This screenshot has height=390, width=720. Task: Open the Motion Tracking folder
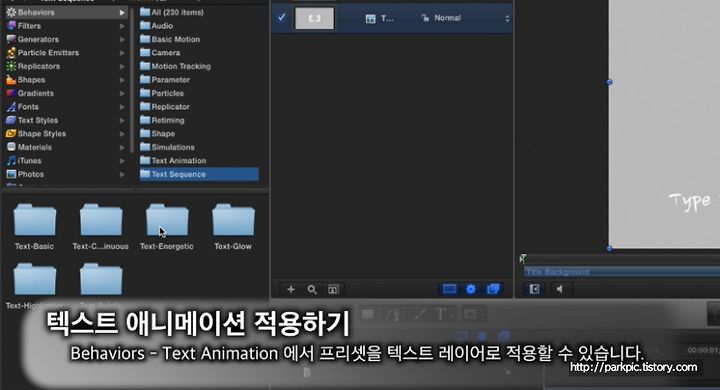175,66
